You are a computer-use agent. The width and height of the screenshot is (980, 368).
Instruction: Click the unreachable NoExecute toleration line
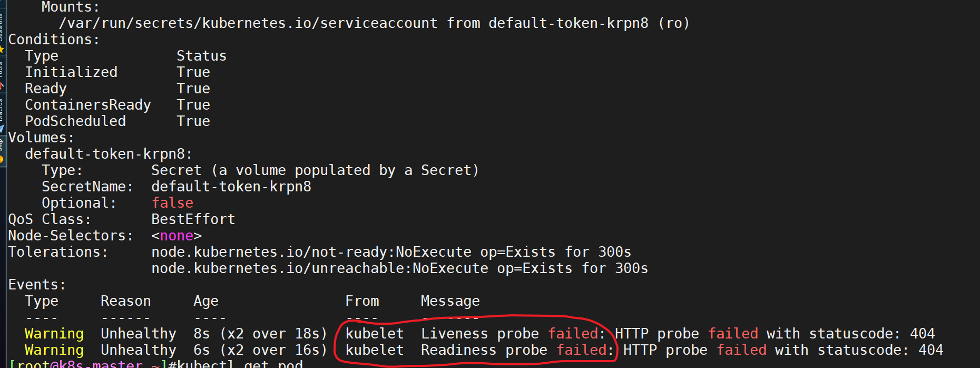400,268
